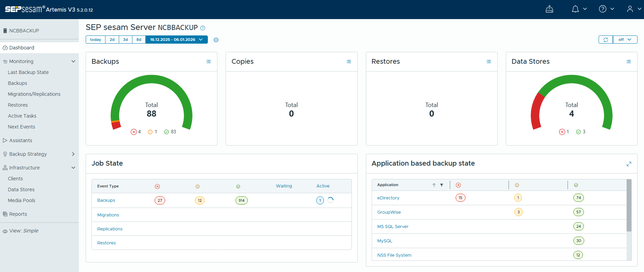
Task: Open the auto-refresh 'off' dropdown
Action: click(x=625, y=40)
